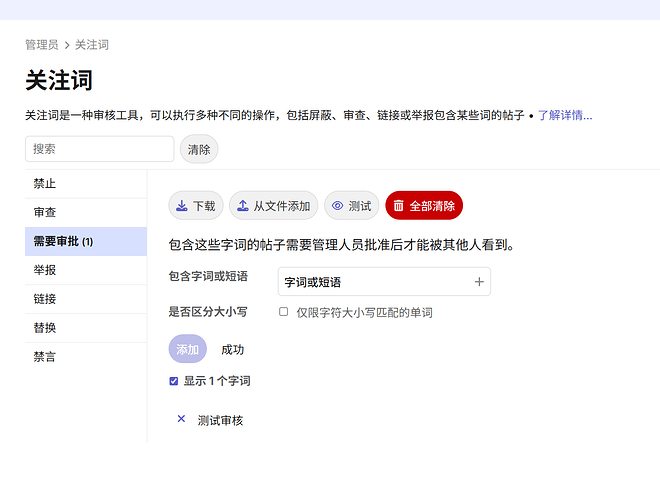Click the plus icon in 字词或短语 field
The image size is (660, 500).
[x=479, y=282]
